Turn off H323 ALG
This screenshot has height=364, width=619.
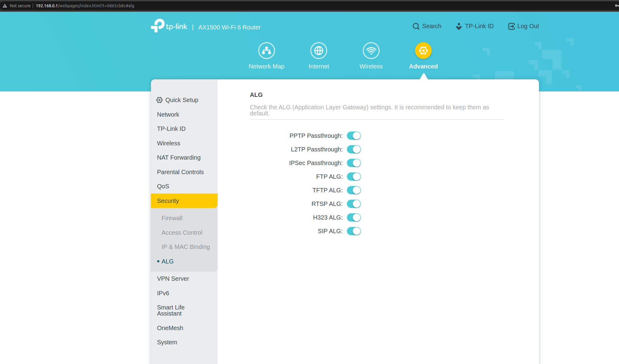click(x=354, y=217)
